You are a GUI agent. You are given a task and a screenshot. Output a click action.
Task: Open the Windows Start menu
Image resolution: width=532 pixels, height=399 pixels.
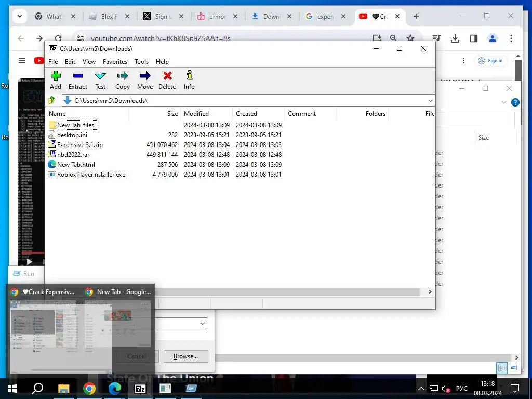tap(12, 389)
